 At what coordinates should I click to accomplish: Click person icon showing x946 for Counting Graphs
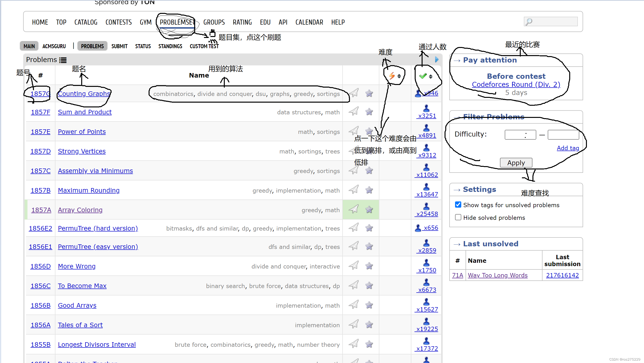click(418, 93)
